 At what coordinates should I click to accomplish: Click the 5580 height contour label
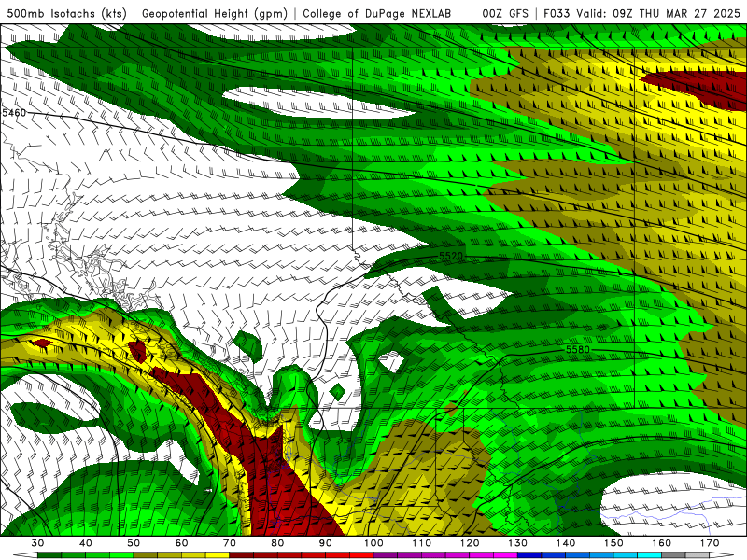[578, 349]
